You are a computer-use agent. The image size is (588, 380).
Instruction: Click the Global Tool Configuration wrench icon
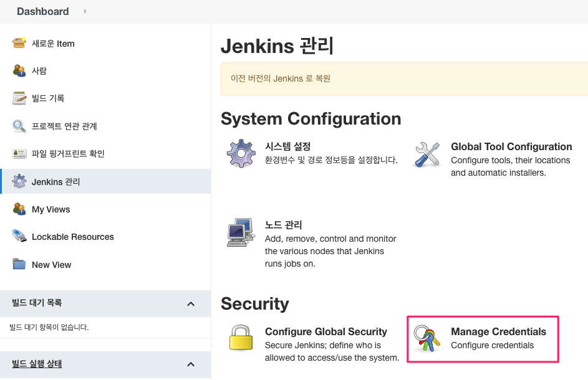click(x=427, y=154)
